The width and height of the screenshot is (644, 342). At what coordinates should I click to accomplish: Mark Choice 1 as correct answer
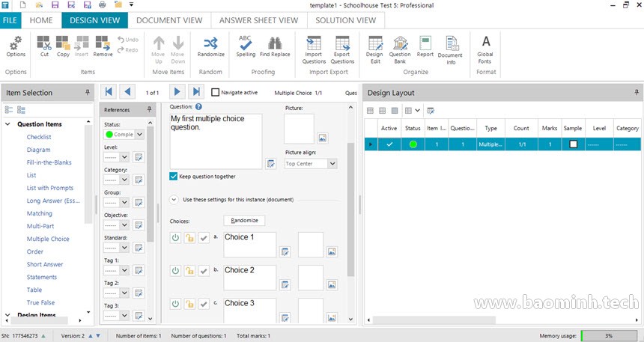coord(204,238)
